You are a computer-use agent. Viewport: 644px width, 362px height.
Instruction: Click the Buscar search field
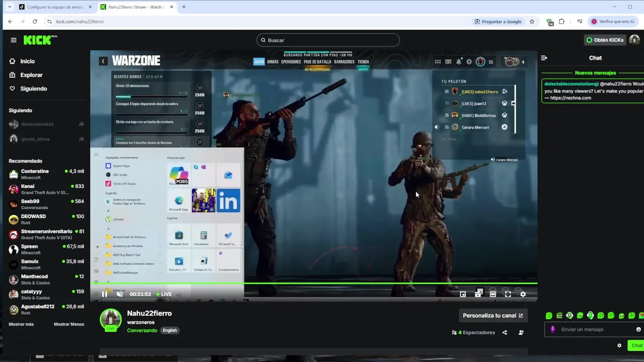[x=328, y=40]
